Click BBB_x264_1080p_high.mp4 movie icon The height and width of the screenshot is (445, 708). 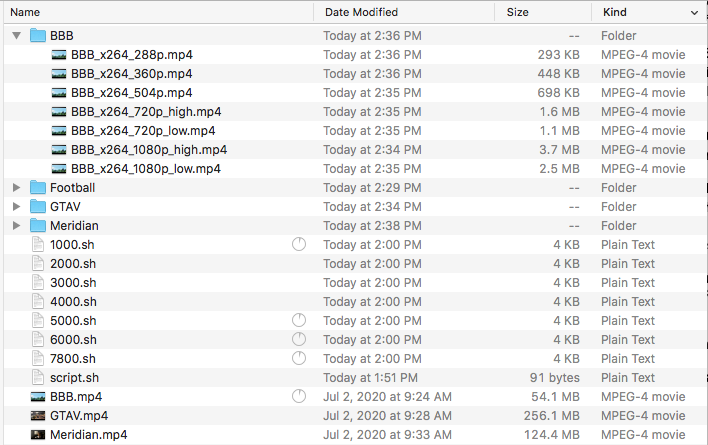tap(59, 150)
